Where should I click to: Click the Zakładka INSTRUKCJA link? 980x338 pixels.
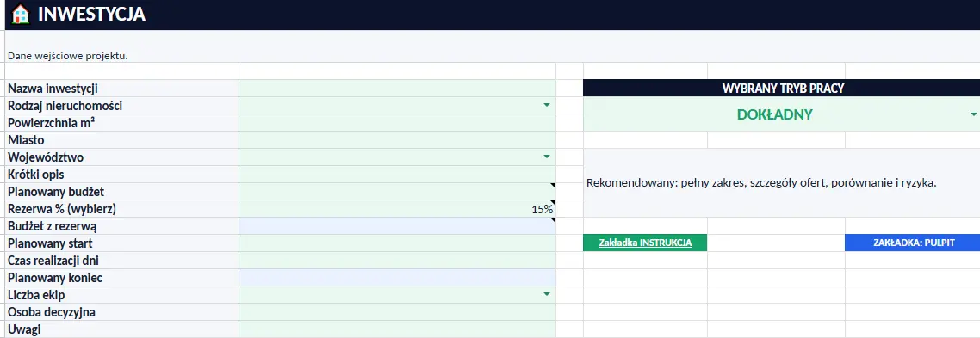[x=645, y=243]
